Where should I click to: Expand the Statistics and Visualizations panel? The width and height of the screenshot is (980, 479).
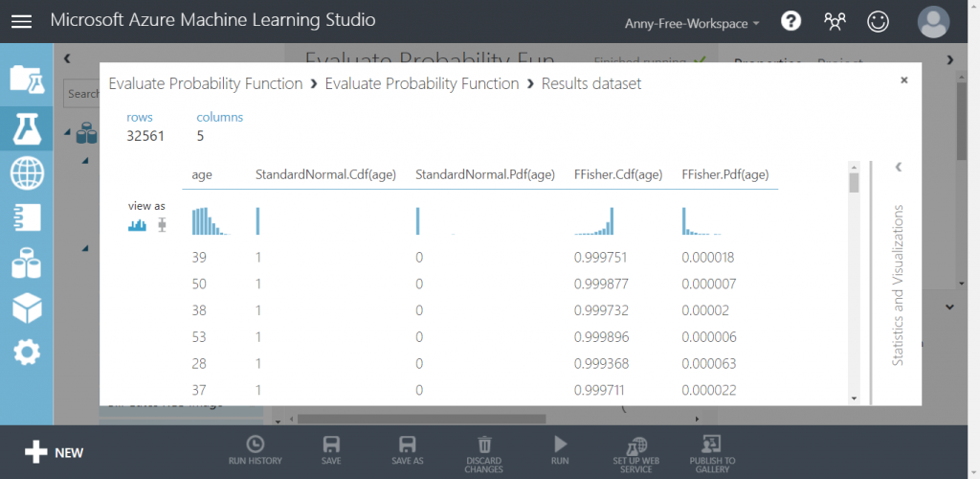click(898, 167)
